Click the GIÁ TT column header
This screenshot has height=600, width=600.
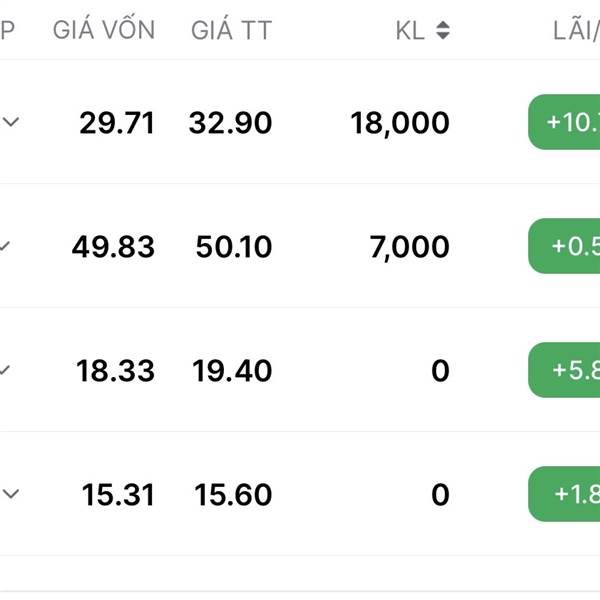232,29
